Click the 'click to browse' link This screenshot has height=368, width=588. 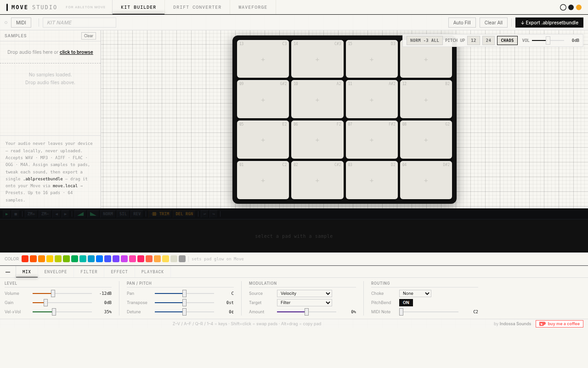[76, 52]
